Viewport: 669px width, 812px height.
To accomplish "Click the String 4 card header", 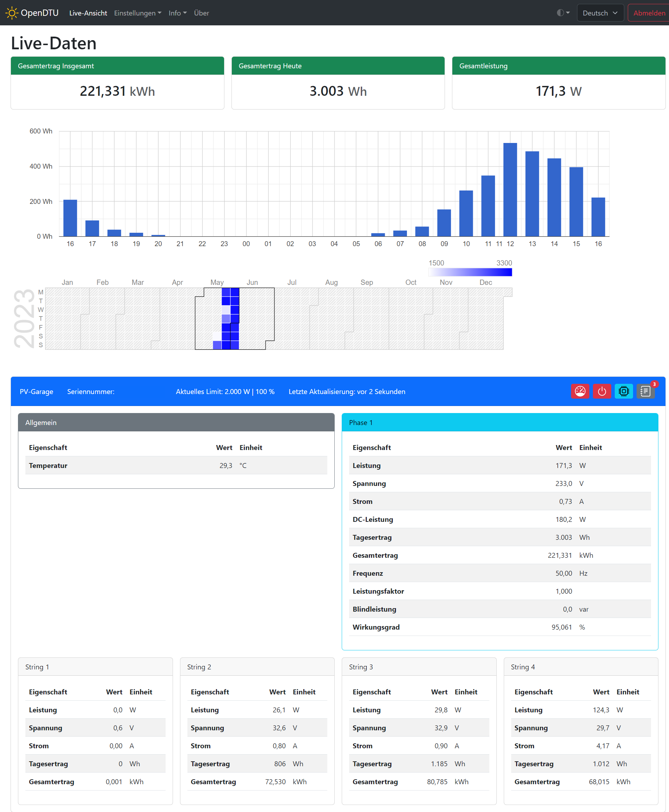I will click(580, 667).
